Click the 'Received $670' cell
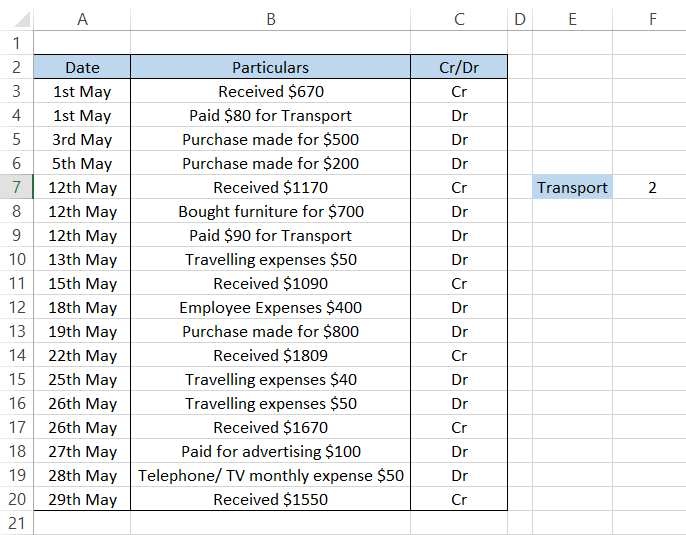Viewport: 686px width, 535px height. coord(270,91)
